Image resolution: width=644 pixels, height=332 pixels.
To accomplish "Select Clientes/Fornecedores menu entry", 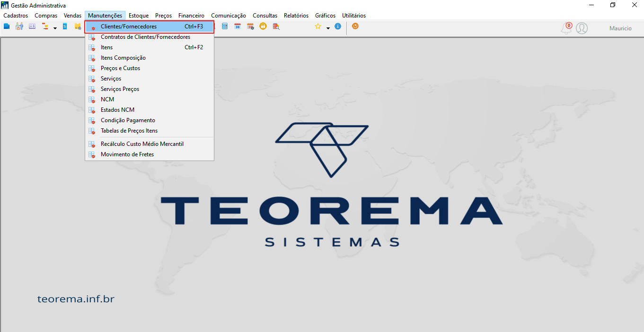I will point(150,27).
